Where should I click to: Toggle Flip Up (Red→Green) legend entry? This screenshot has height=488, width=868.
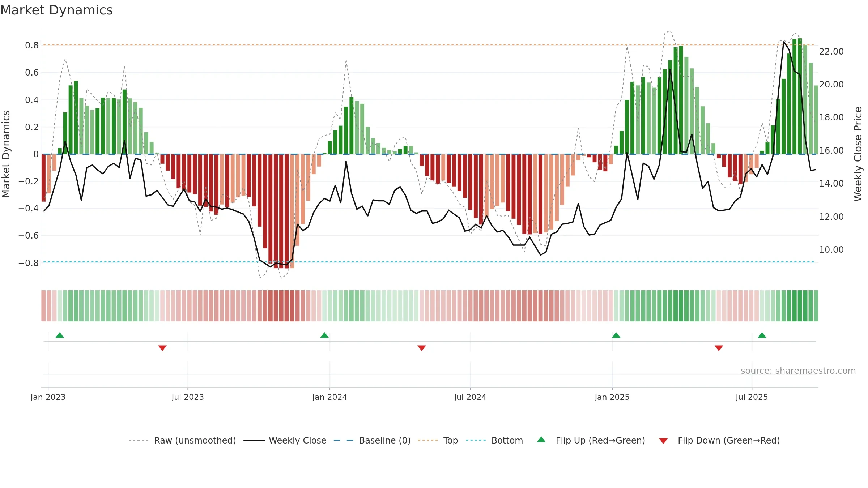pos(591,440)
